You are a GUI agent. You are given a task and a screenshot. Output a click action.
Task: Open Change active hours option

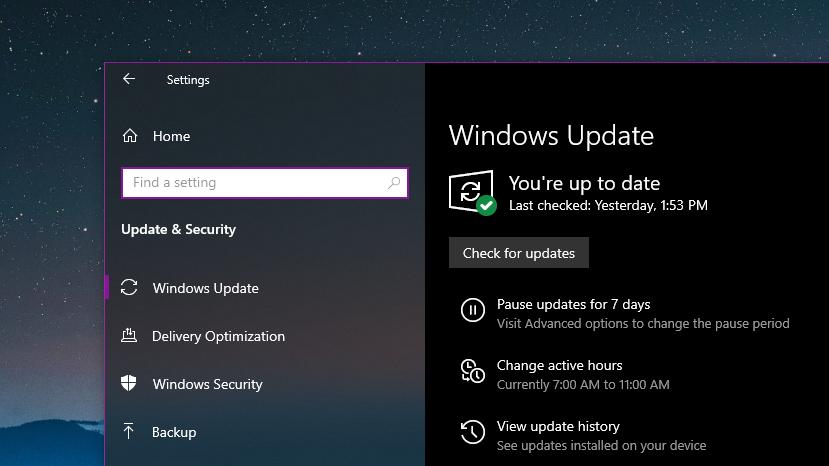559,366
